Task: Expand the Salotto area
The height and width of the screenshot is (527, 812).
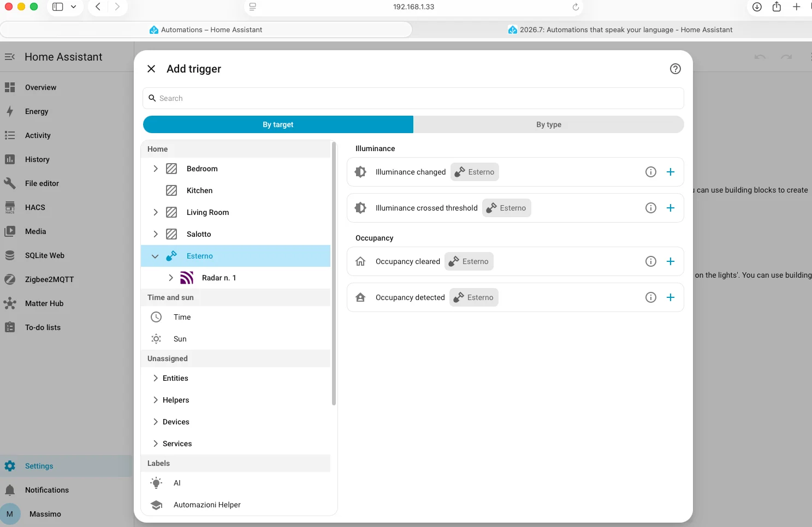Action: click(155, 234)
